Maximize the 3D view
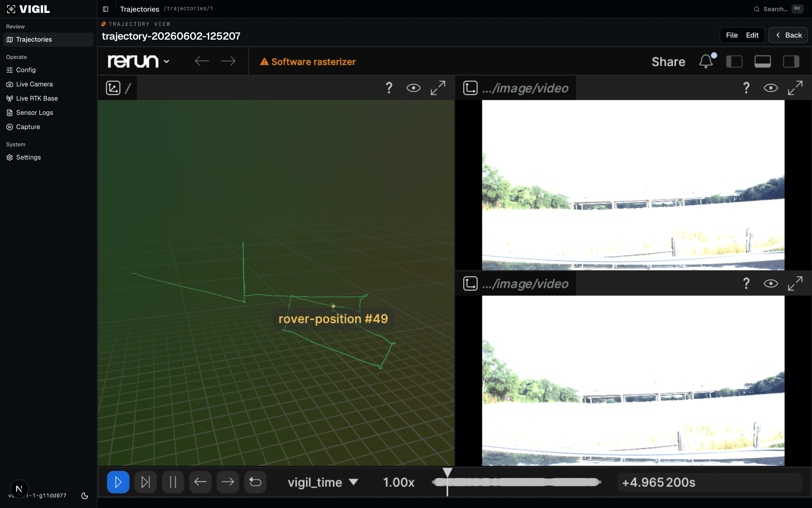Image resolution: width=812 pixels, height=508 pixels. point(438,88)
